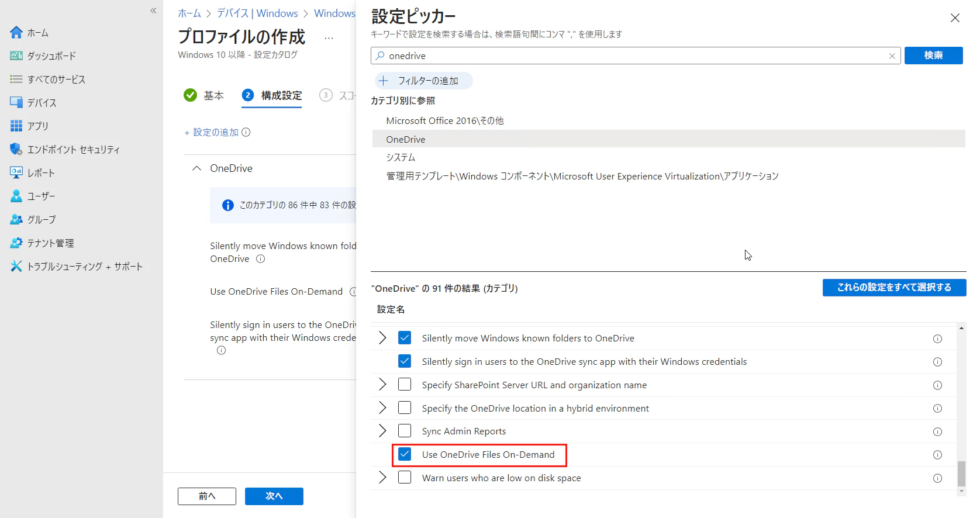Screen dimensions: 980x518
Task: Expand Specify the OneDrive location row
Action: tap(382, 408)
